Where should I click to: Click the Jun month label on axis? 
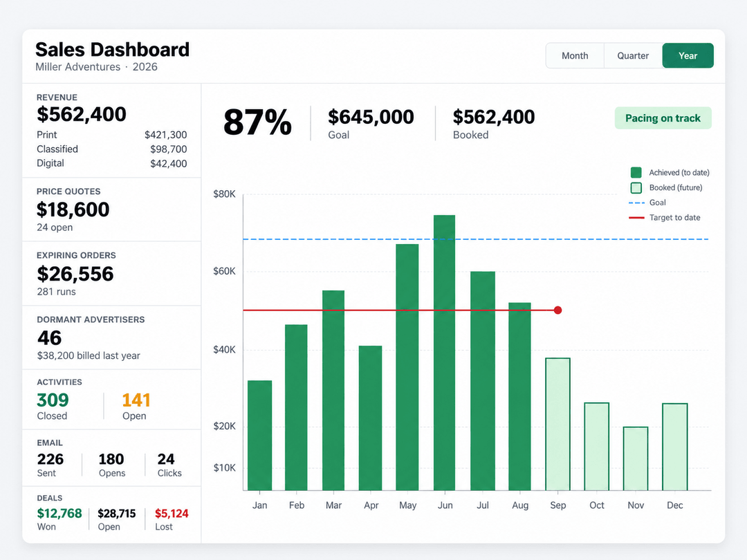pyautogui.click(x=445, y=505)
